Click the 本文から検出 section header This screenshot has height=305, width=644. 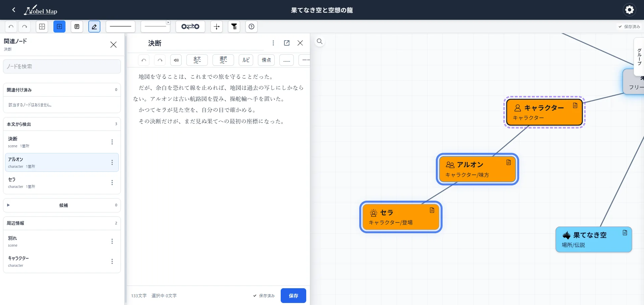(x=62, y=124)
